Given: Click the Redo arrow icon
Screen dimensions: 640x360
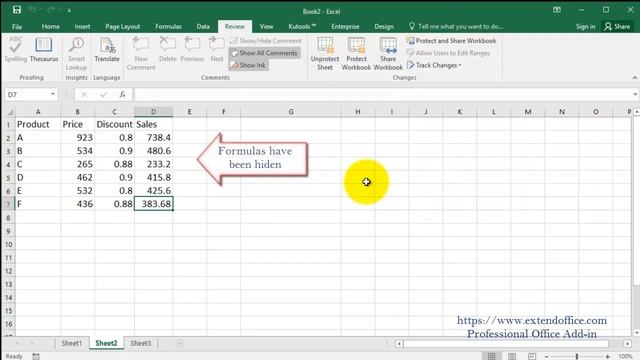Looking at the screenshot, I should (x=51, y=10).
